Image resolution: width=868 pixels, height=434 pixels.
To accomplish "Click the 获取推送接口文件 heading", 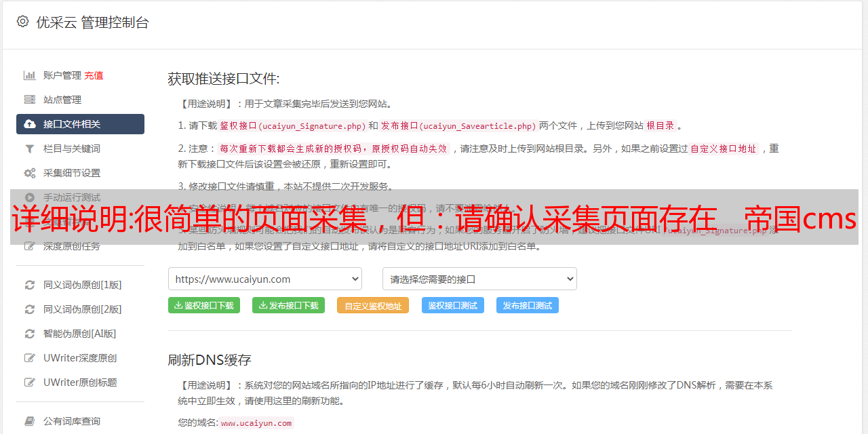I will (x=224, y=79).
